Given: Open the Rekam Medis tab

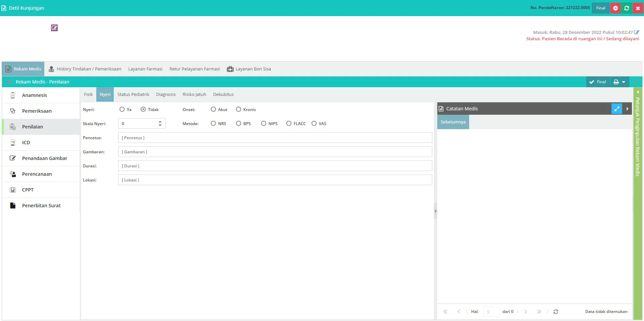Looking at the screenshot, I should coord(23,69).
